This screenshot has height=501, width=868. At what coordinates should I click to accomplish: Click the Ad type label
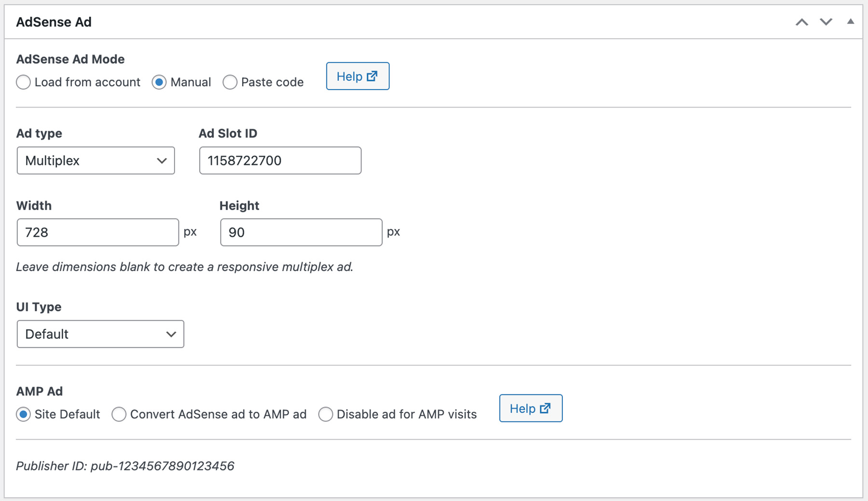[39, 134]
